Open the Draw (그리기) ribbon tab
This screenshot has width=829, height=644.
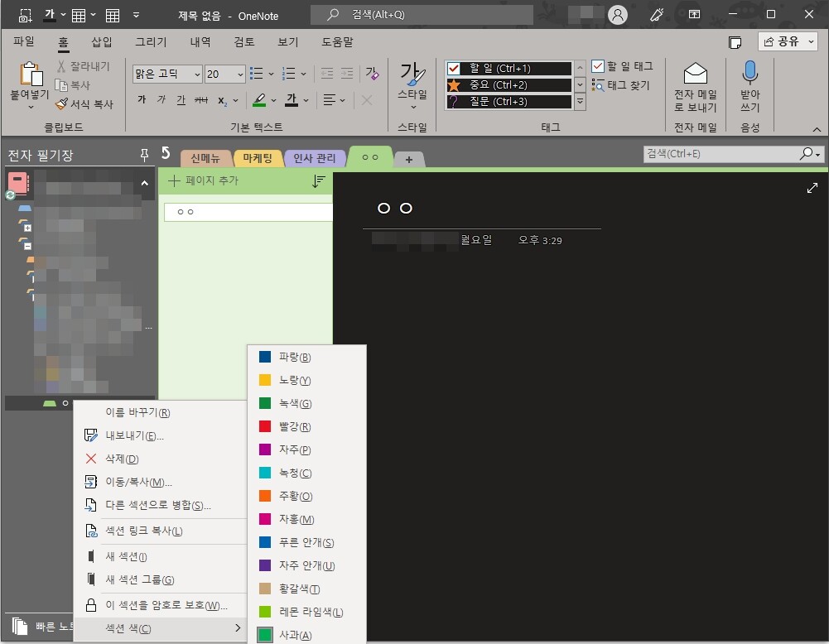coord(151,41)
